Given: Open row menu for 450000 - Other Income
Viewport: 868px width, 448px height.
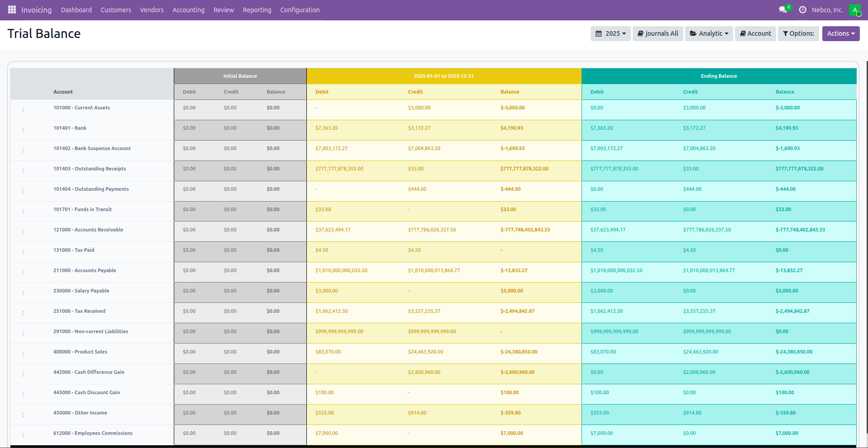Looking at the screenshot, I should click(x=23, y=415).
